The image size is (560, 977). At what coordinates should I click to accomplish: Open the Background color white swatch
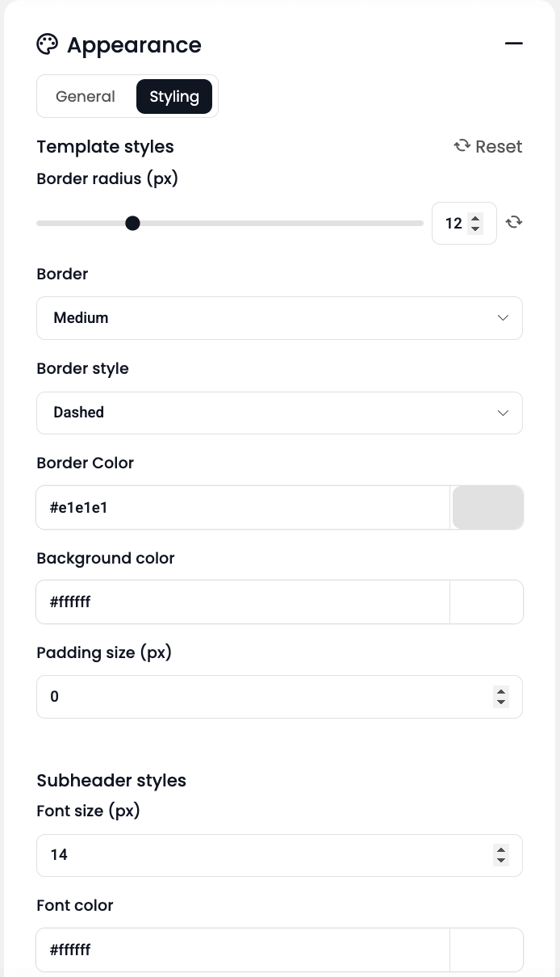pos(487,602)
